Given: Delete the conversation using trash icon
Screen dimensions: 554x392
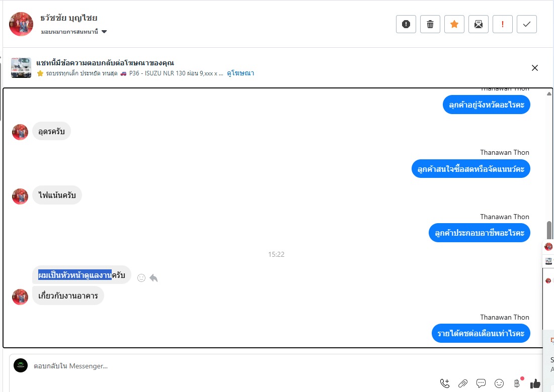Looking at the screenshot, I should click(x=430, y=24).
